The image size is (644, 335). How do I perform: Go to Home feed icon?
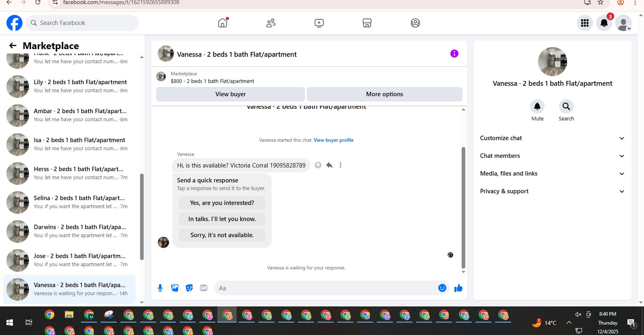223,23
